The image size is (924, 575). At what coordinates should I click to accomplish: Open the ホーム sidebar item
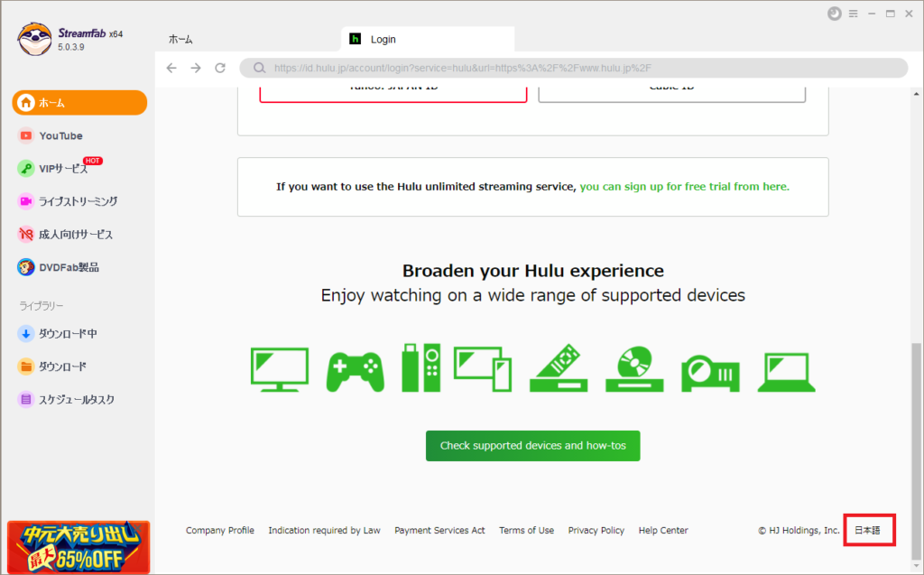pos(79,103)
